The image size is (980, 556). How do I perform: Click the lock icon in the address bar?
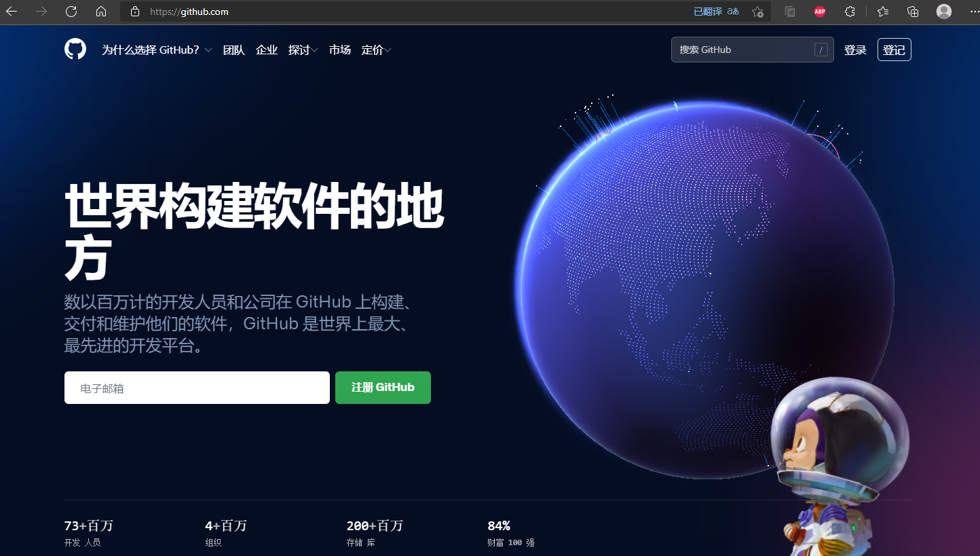[x=133, y=12]
